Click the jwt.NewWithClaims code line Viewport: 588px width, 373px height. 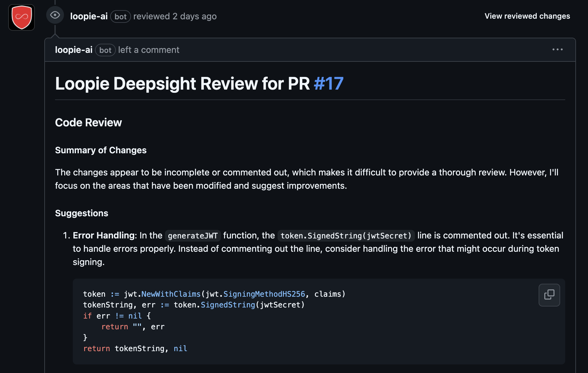point(214,294)
